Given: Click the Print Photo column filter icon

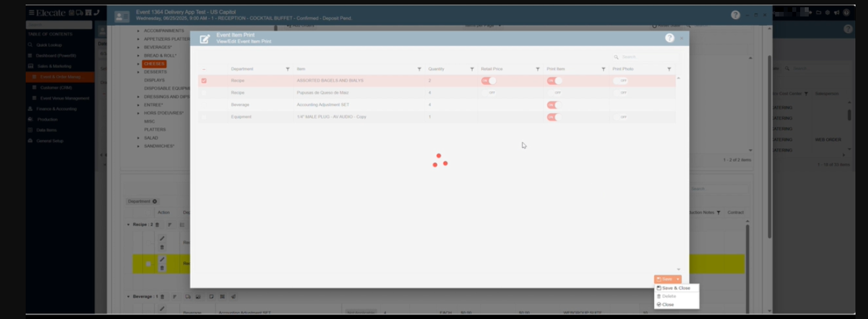Looking at the screenshot, I should [x=669, y=69].
